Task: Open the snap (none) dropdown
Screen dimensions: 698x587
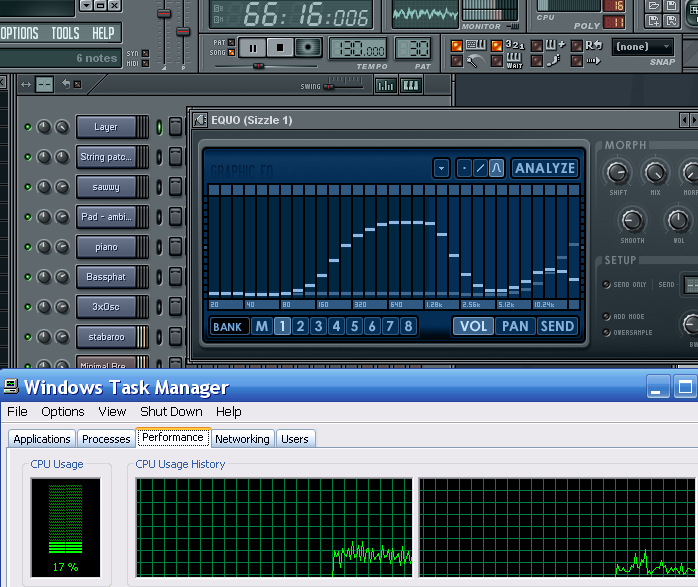Action: [642, 47]
